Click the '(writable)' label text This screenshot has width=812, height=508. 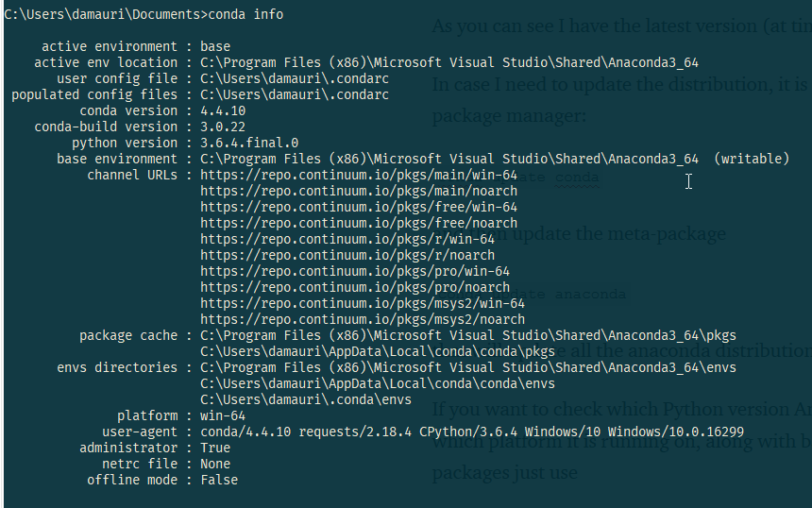click(x=752, y=159)
